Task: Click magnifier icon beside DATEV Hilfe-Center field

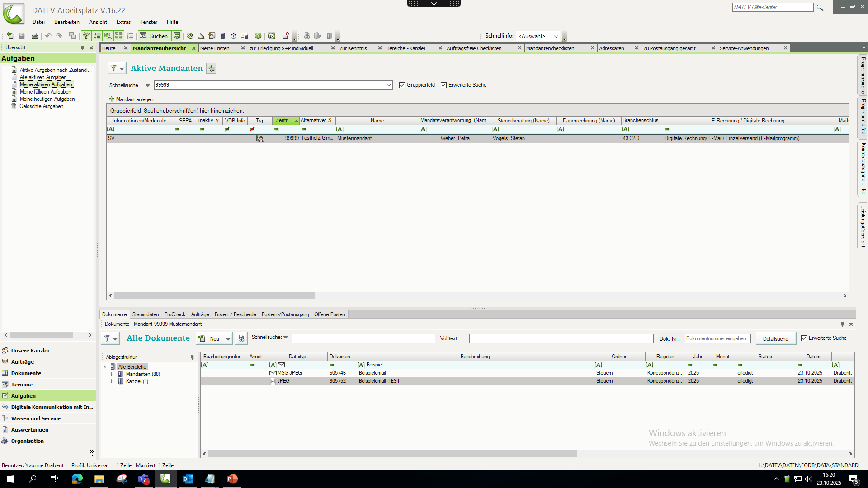Action: [820, 7]
